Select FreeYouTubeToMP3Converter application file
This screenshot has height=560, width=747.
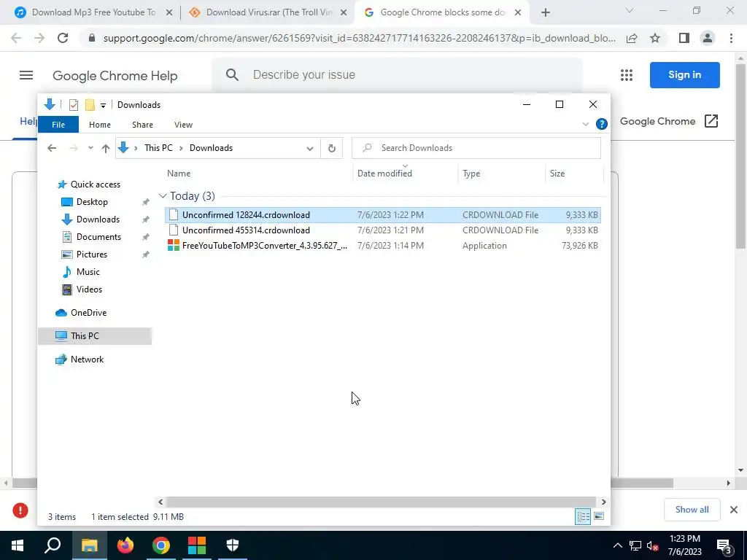coord(382,246)
